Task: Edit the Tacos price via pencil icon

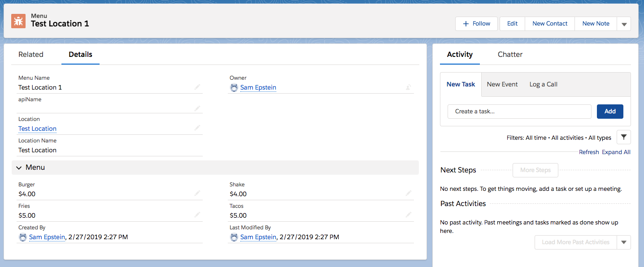Action: pos(409,215)
